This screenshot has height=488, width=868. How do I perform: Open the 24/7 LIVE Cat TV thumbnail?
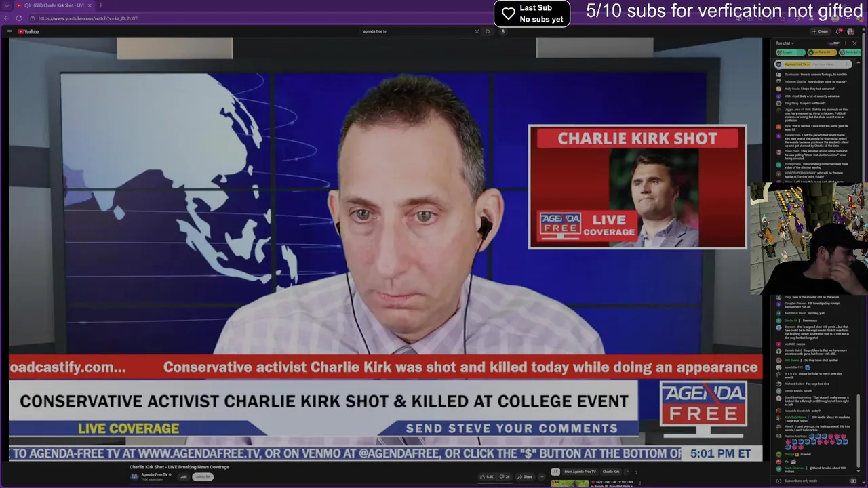coord(570,484)
